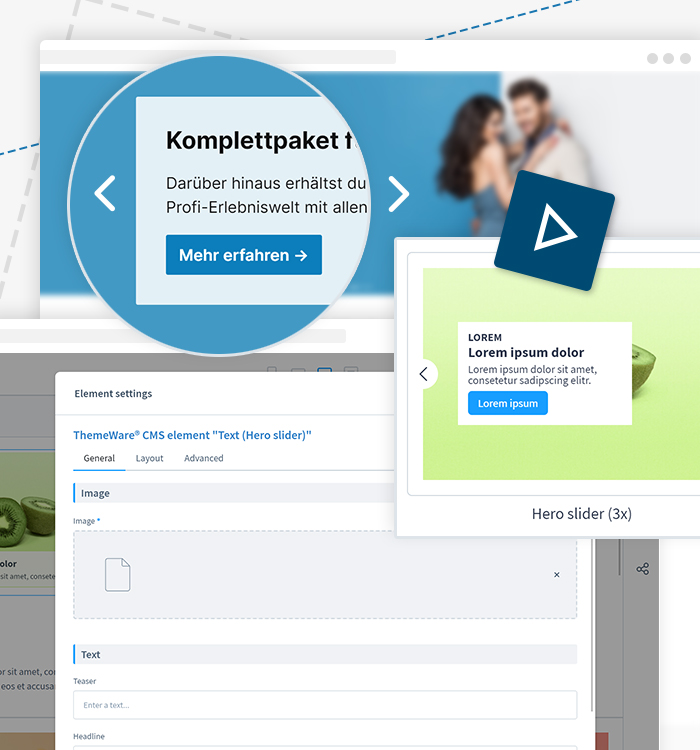Click the kiwi image thumbnail on the left
The height and width of the screenshot is (750, 700).
point(27,500)
